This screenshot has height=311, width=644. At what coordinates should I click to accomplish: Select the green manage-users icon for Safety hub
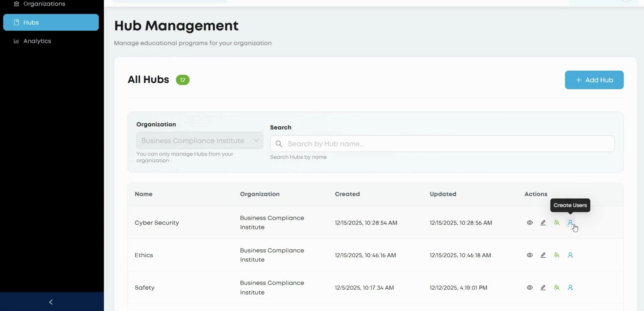click(x=557, y=287)
